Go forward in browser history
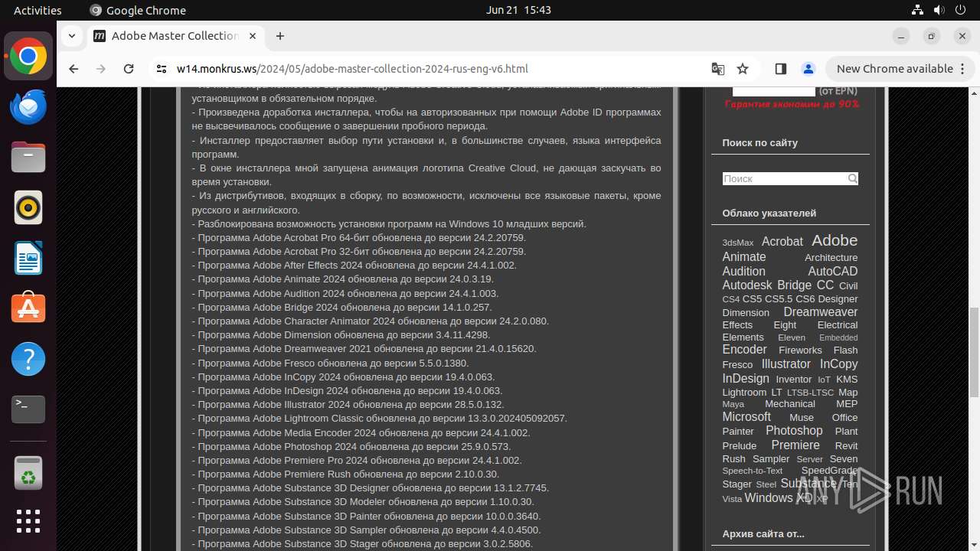The image size is (980, 551). (101, 69)
